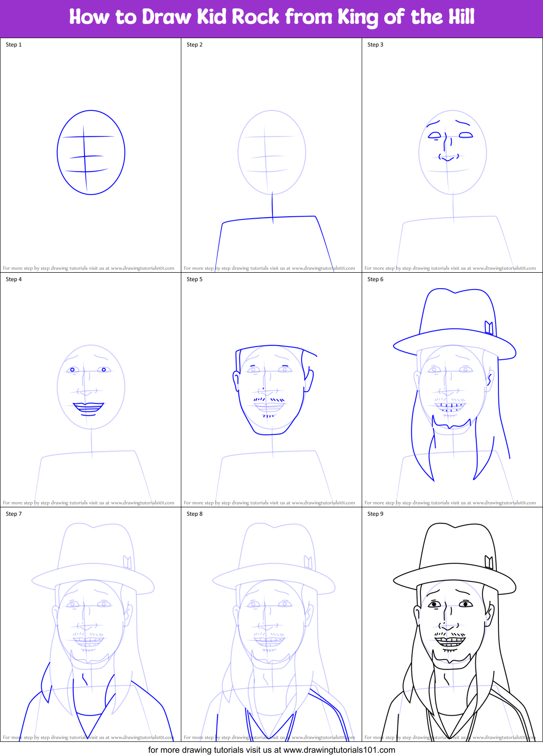Select the Step 4 label
This screenshot has height=756, width=543.
14,279
